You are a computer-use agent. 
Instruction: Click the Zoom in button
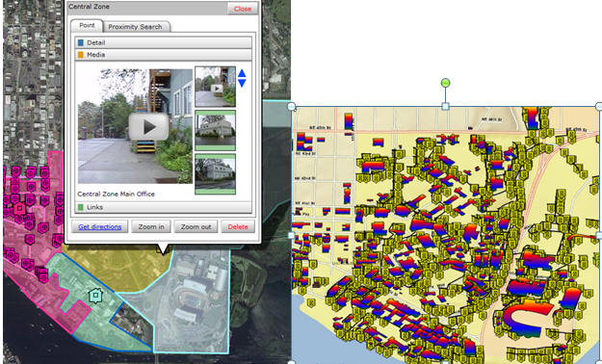point(151,227)
